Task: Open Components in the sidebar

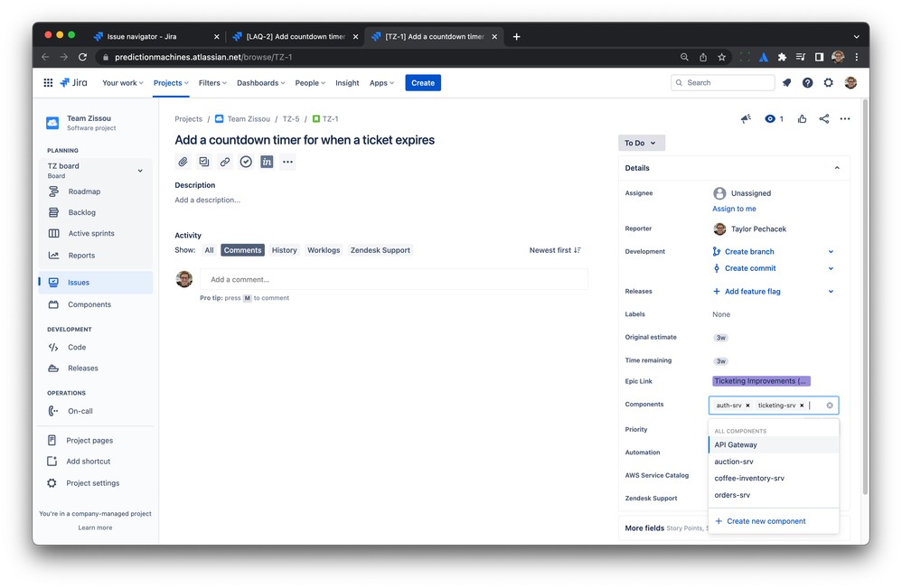Action: (89, 304)
